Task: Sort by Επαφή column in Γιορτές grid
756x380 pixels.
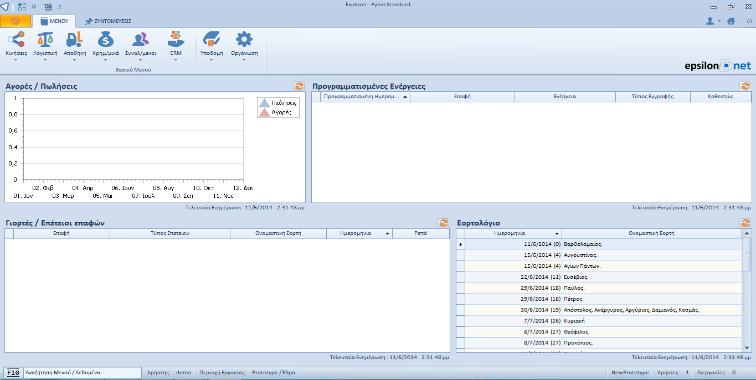Action: (x=61, y=233)
